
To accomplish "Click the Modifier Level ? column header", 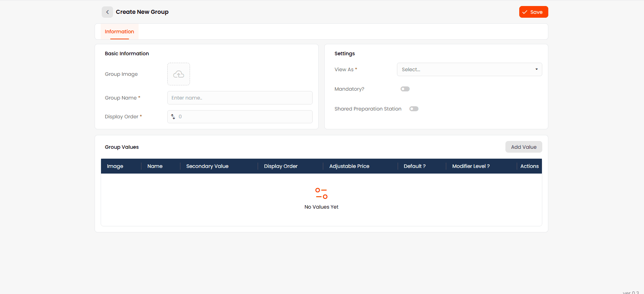I will tap(471, 166).
